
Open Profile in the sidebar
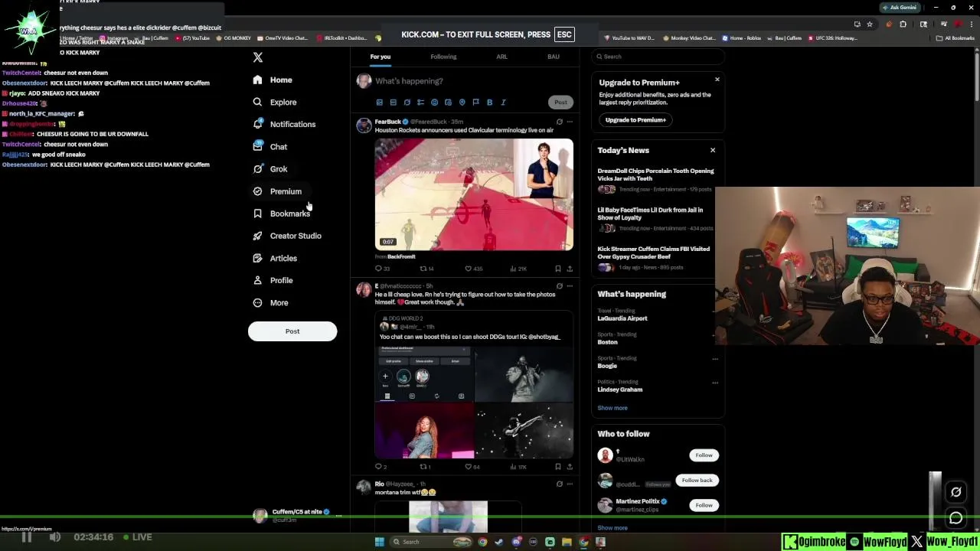coord(273,280)
